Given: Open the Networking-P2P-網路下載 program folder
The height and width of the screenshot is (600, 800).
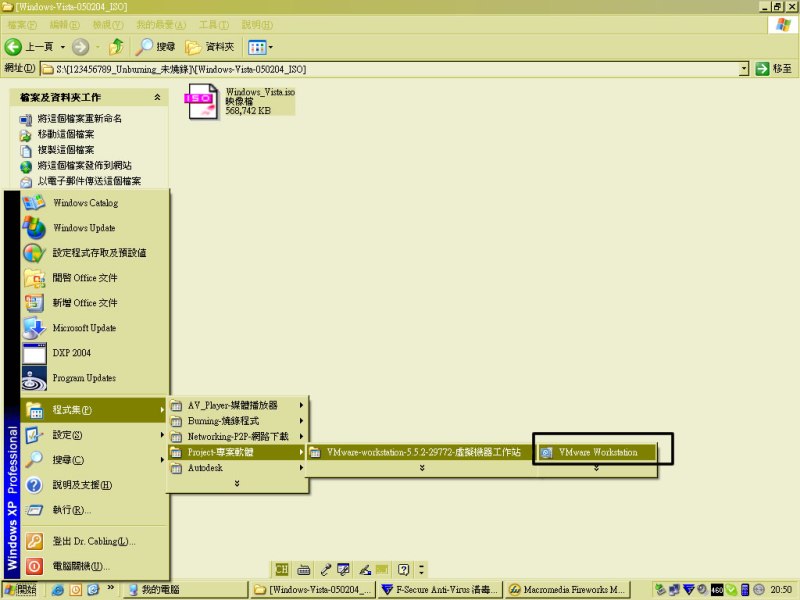Looking at the screenshot, I should [x=238, y=437].
